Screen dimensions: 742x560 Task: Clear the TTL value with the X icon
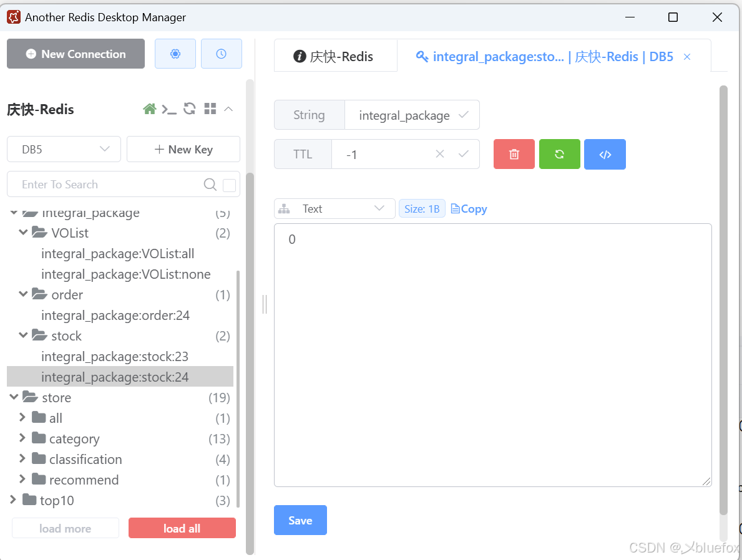click(x=439, y=153)
